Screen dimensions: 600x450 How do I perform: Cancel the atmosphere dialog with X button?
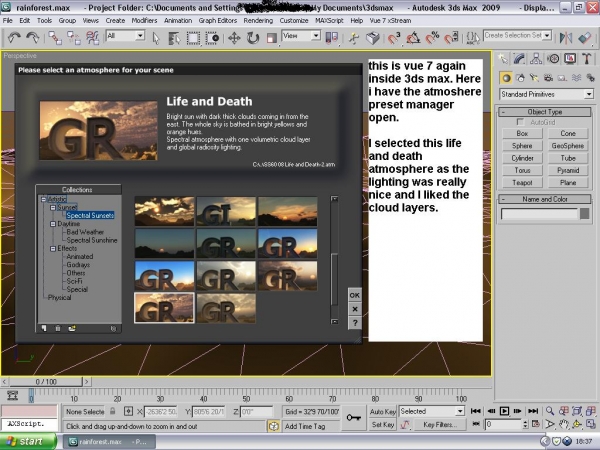[355, 309]
